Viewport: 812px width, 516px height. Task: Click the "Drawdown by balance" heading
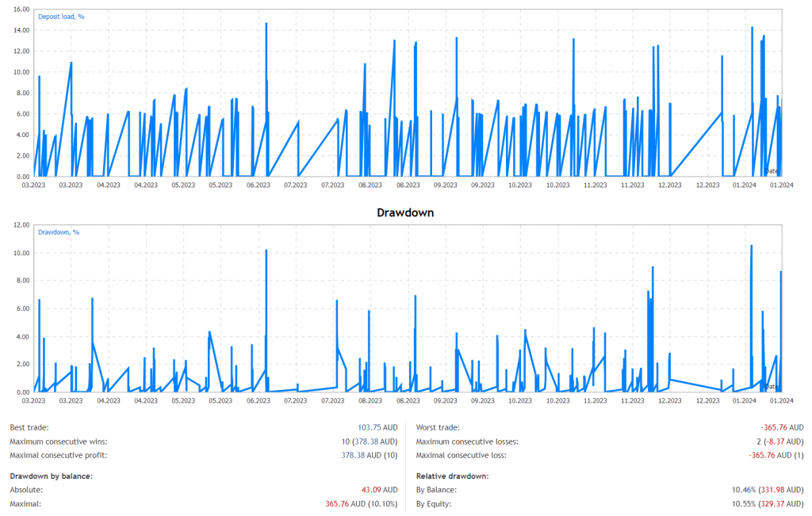coord(53,474)
